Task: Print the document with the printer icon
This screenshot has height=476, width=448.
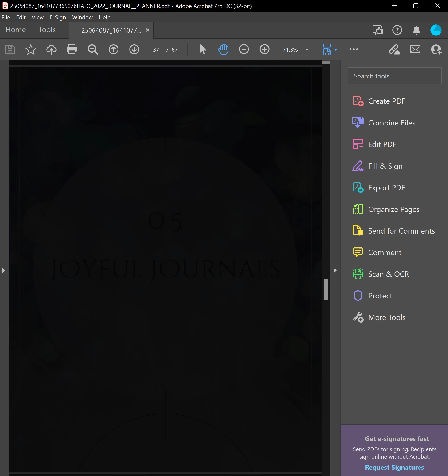Action: point(72,50)
